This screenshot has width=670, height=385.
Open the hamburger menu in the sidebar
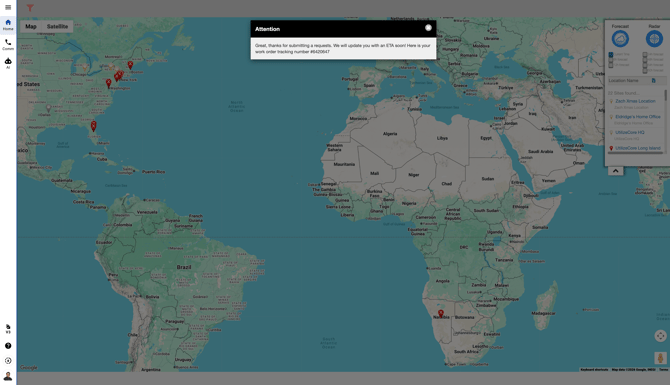coord(8,7)
